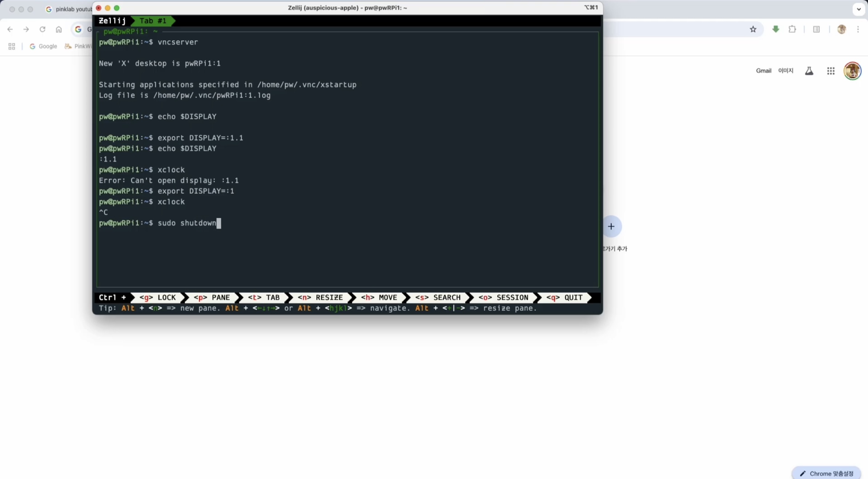868x479 pixels.
Task: Click the home icon in Chrome toolbar
Action: click(59, 29)
